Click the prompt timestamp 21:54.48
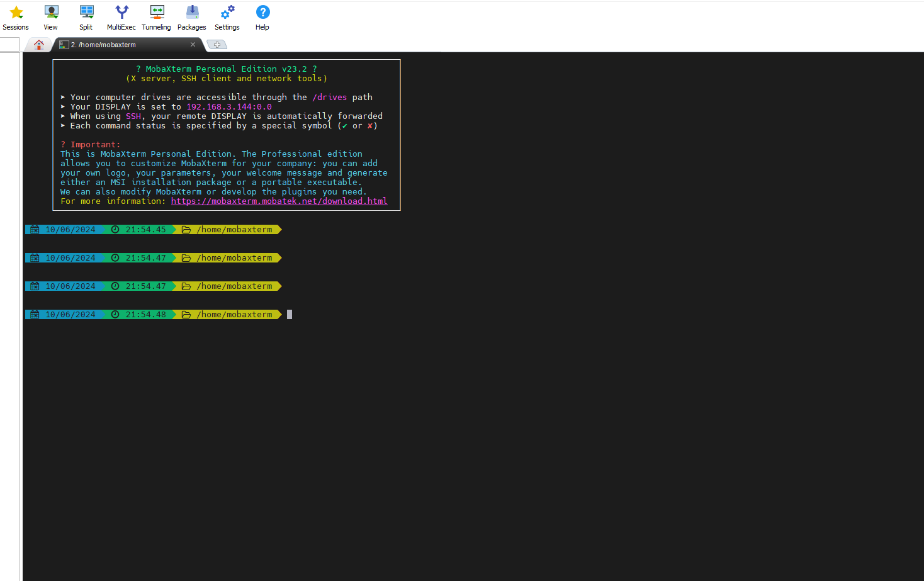 pyautogui.click(x=146, y=315)
